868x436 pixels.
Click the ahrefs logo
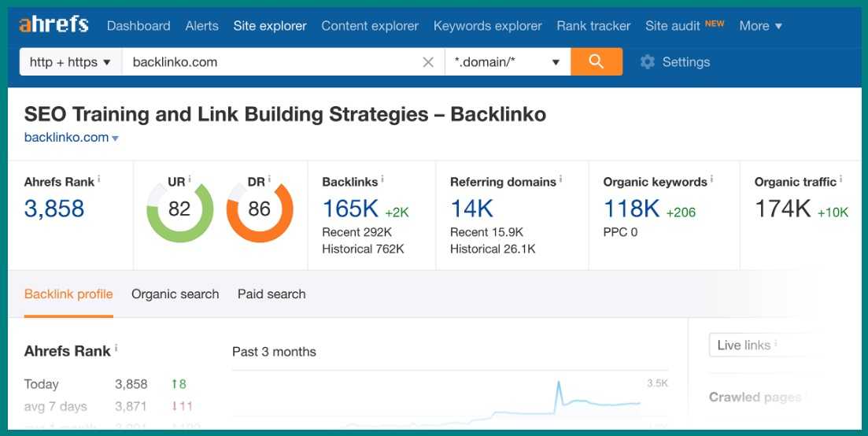pos(54,25)
